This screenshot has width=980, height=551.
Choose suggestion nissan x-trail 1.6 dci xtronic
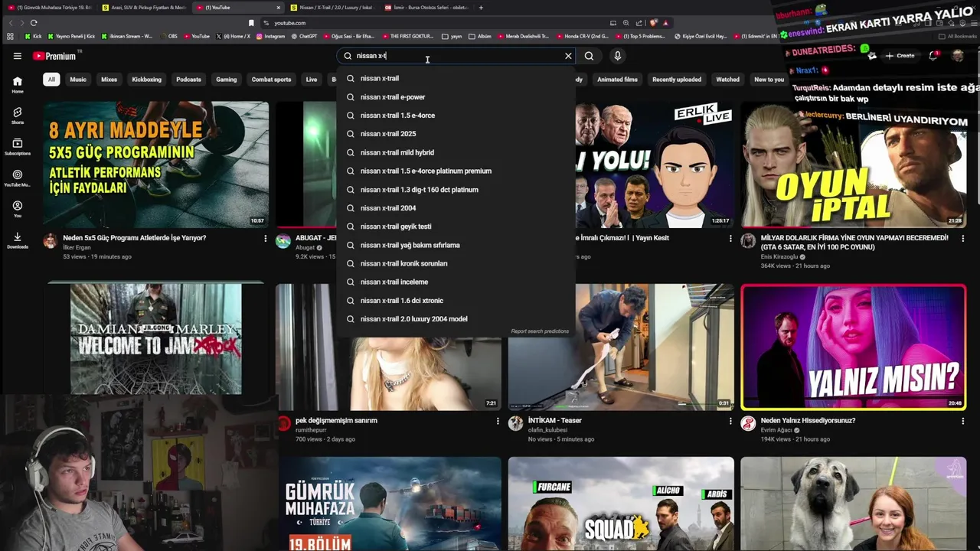[456, 301]
